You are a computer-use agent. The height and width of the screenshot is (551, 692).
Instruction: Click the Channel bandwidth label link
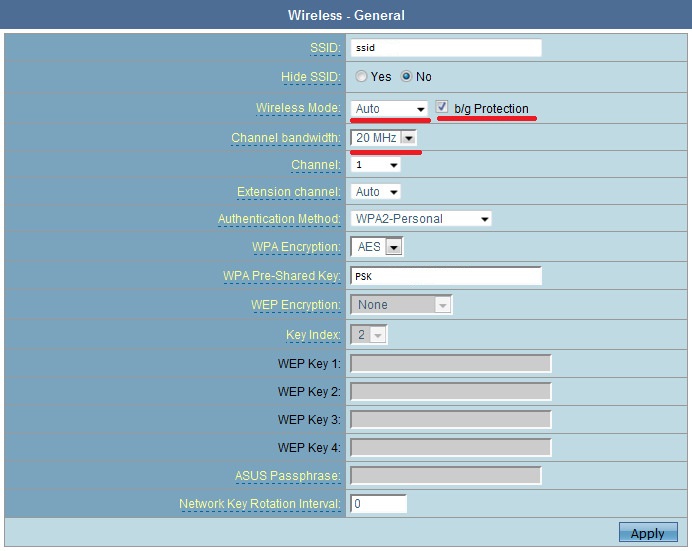point(286,138)
